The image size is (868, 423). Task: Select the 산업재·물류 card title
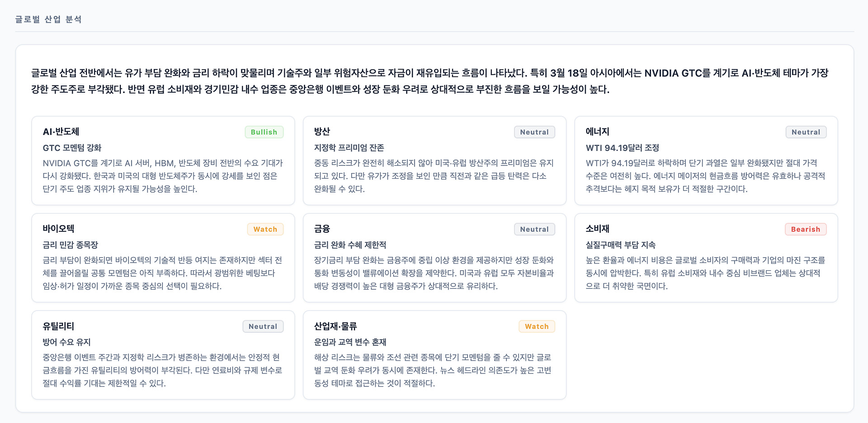pyautogui.click(x=335, y=326)
